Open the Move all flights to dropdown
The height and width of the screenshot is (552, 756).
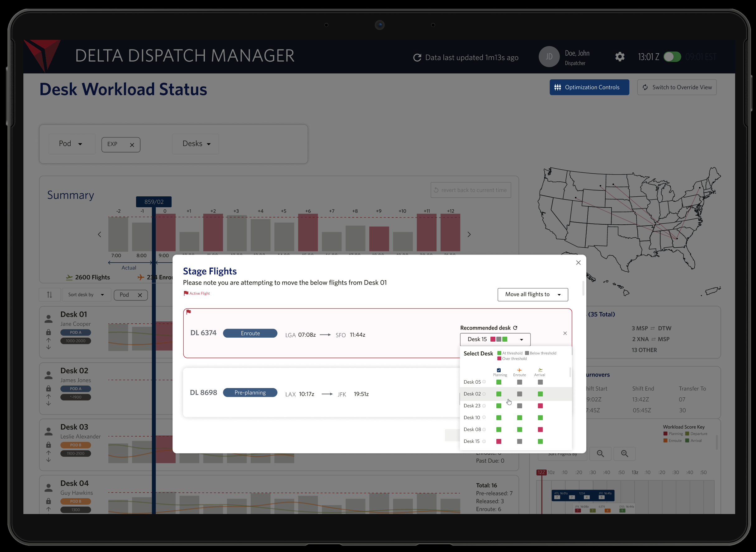532,294
